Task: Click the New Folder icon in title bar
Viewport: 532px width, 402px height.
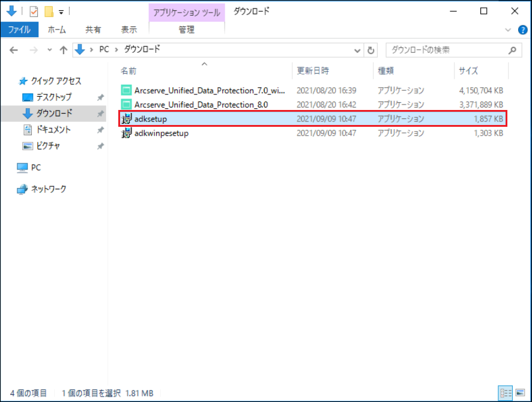Action: click(49, 12)
